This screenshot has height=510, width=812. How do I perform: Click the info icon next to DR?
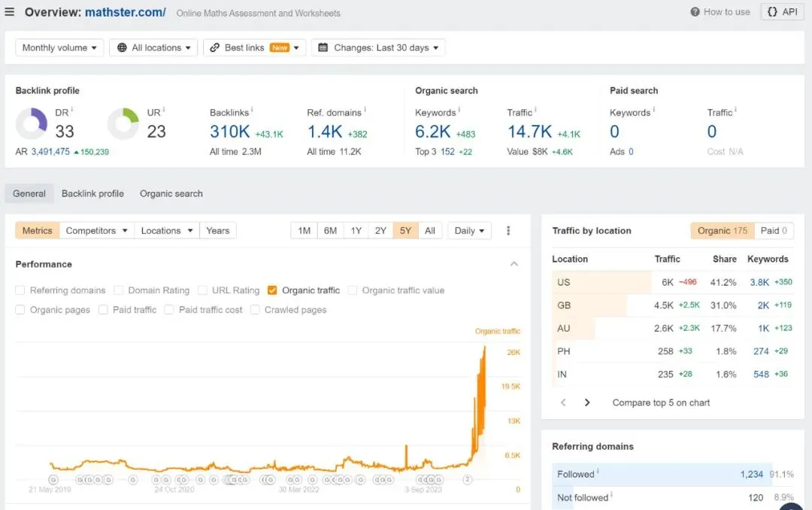pyautogui.click(x=72, y=109)
